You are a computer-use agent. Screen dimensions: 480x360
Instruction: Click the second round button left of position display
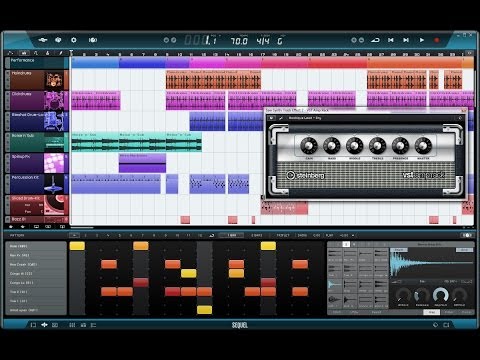(174, 40)
